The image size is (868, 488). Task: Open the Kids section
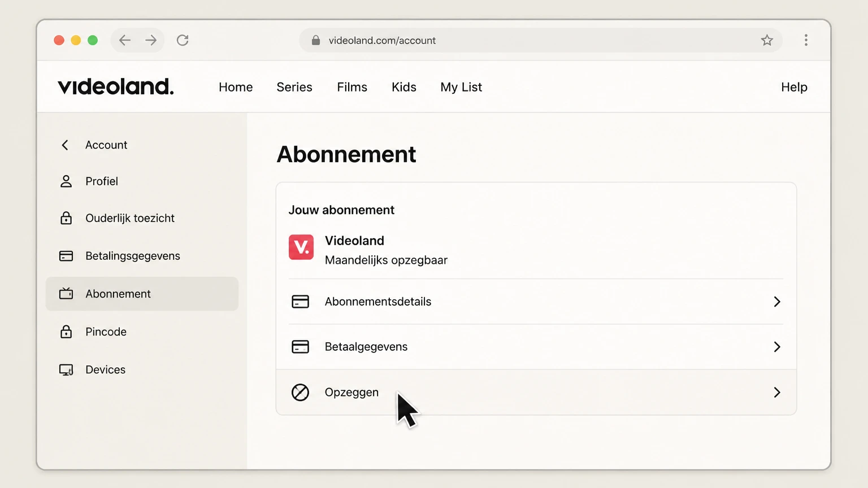click(404, 87)
